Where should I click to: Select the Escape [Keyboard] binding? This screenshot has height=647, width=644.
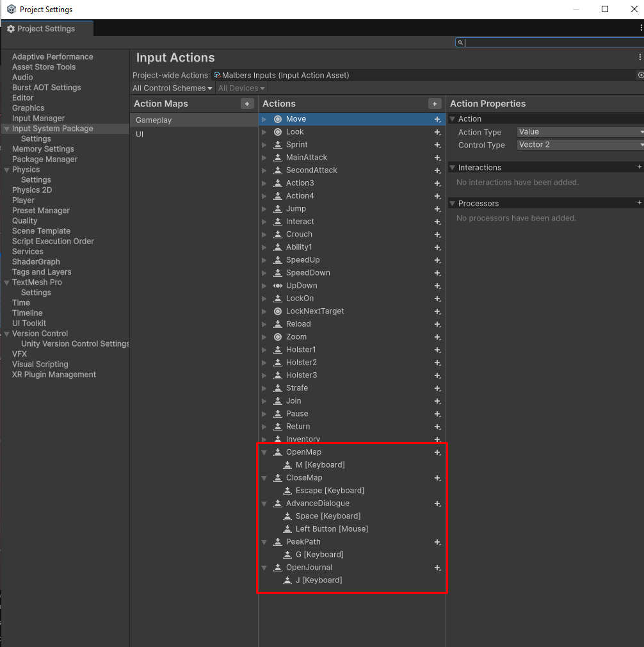point(330,491)
